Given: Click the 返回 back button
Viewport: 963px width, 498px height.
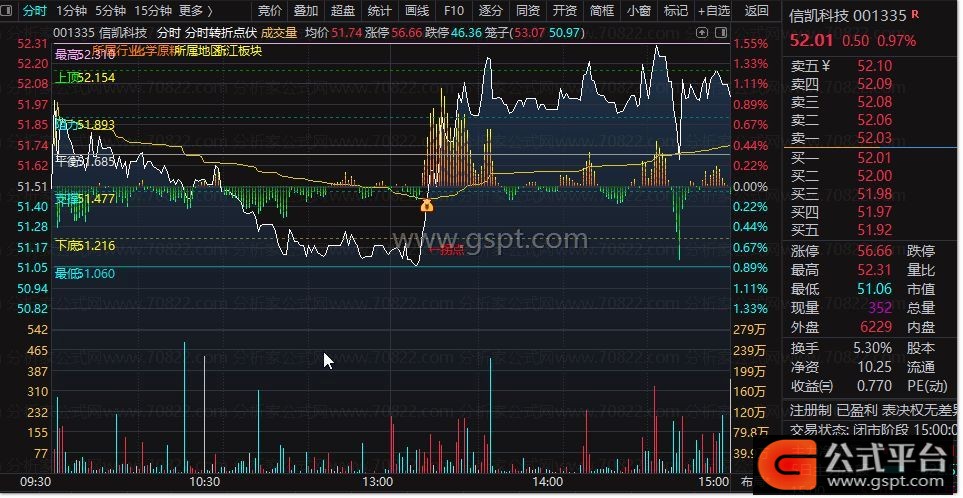Looking at the screenshot, I should pyautogui.click(x=757, y=11).
